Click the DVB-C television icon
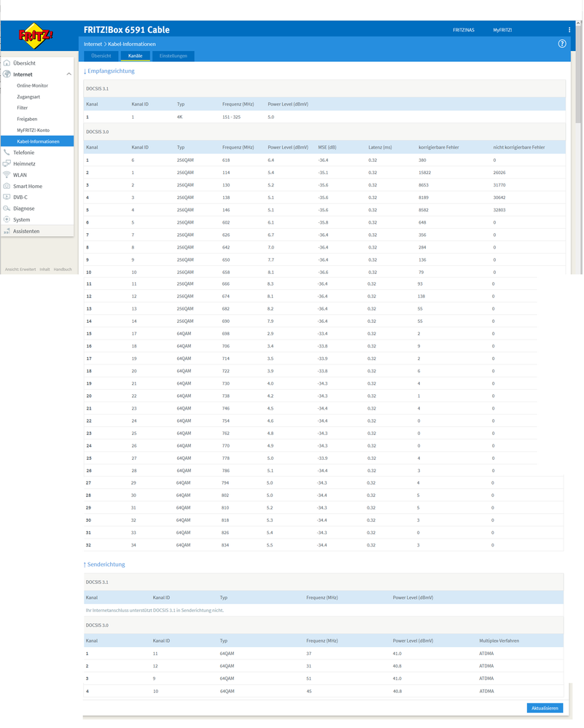The height and width of the screenshot is (728, 584). coord(7,197)
